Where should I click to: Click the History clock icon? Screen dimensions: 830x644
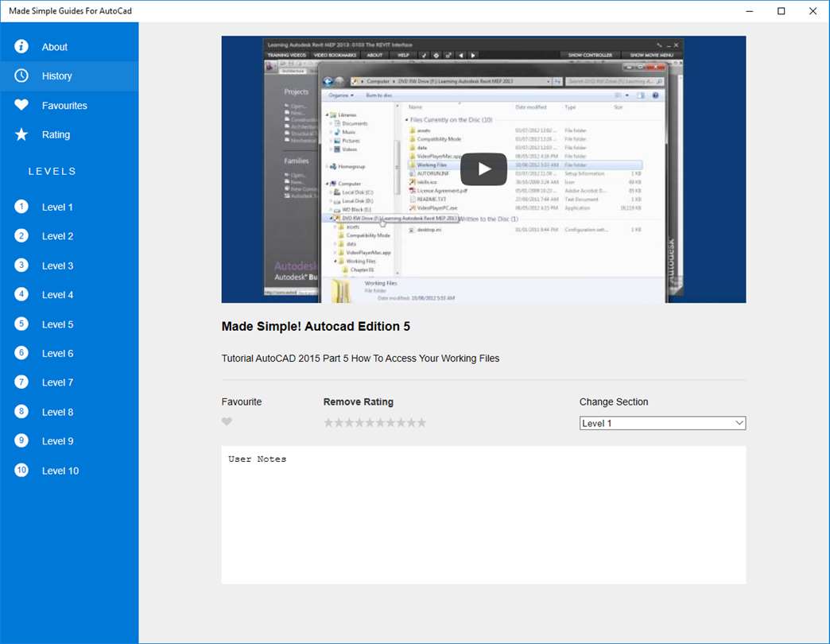(x=21, y=76)
